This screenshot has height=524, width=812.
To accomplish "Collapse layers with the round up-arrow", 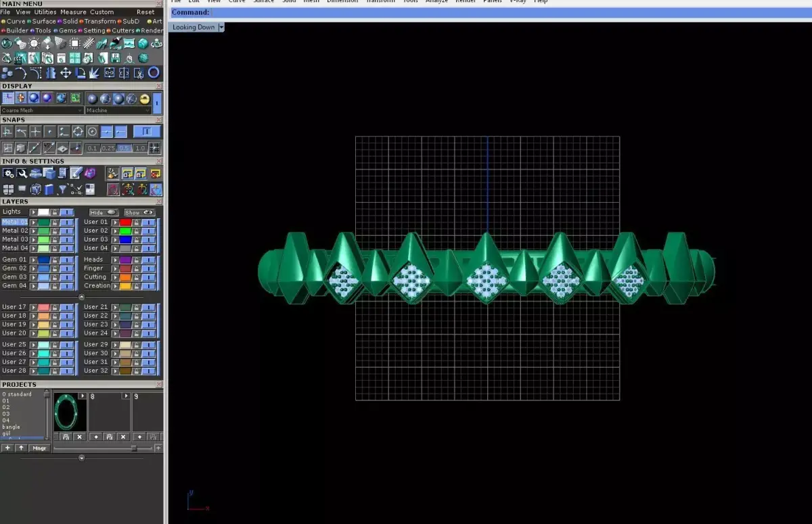I will click(82, 297).
